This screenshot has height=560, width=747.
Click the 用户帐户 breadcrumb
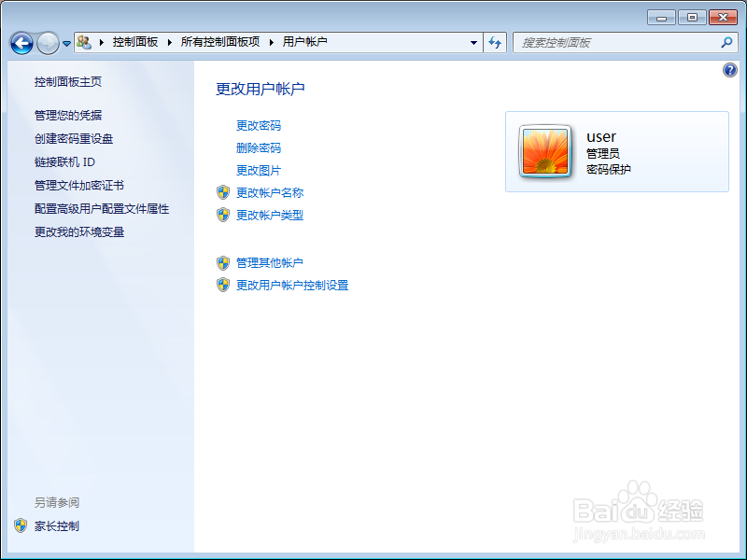click(x=304, y=42)
